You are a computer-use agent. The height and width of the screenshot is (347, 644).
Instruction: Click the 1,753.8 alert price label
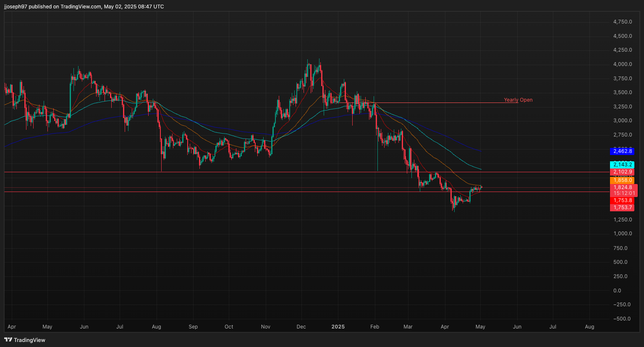[x=622, y=200]
